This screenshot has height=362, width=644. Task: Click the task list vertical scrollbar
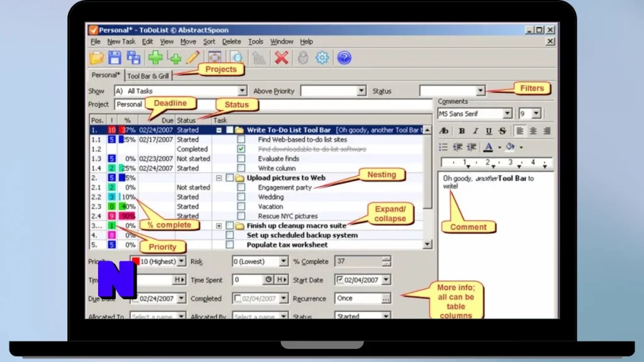point(427,187)
